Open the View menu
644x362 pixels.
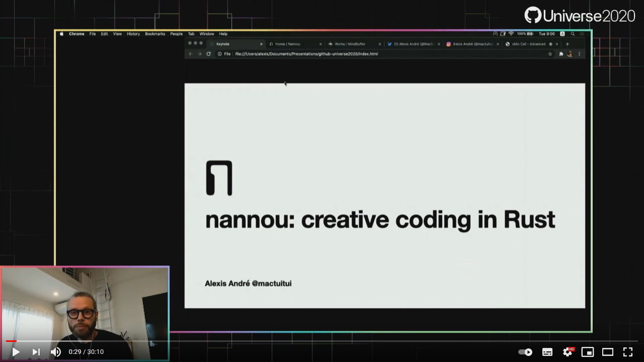point(117,34)
